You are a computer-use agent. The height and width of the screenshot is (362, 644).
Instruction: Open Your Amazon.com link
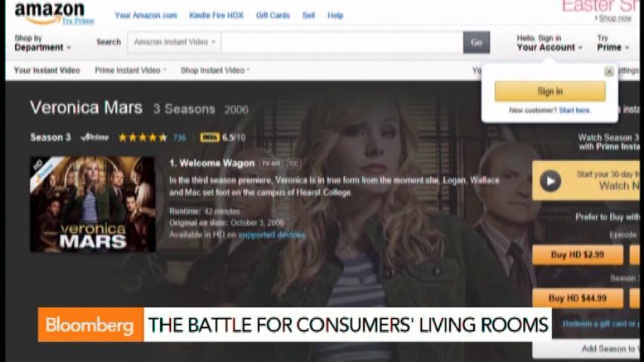146,15
